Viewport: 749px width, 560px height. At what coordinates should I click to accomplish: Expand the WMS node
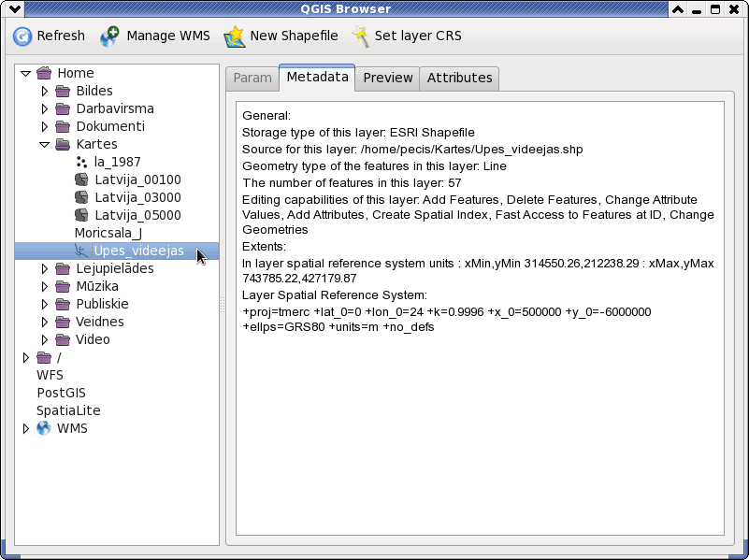[x=26, y=428]
